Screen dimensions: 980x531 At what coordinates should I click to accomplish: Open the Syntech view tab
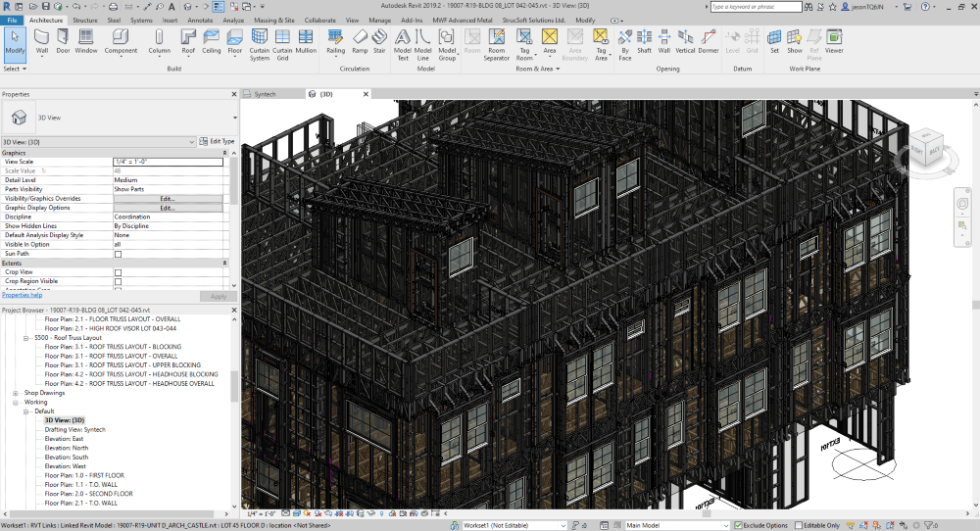point(265,94)
